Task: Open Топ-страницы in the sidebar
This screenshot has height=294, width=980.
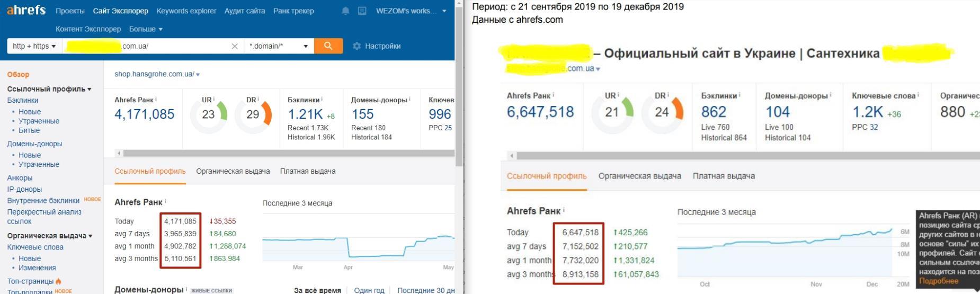Action: coord(30,281)
